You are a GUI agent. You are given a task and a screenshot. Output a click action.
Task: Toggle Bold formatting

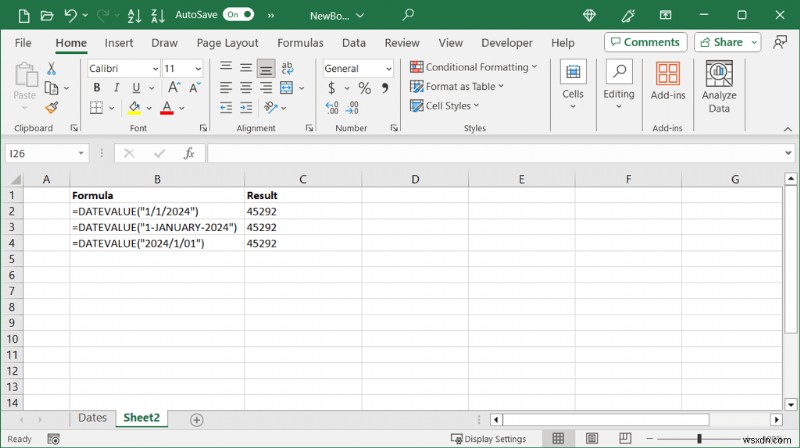pyautogui.click(x=96, y=88)
